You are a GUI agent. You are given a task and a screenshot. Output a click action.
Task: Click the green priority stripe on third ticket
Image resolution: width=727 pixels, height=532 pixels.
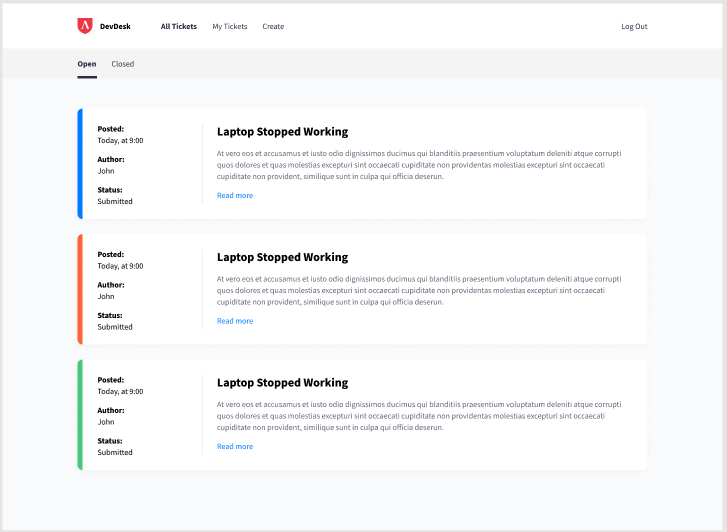pos(80,415)
